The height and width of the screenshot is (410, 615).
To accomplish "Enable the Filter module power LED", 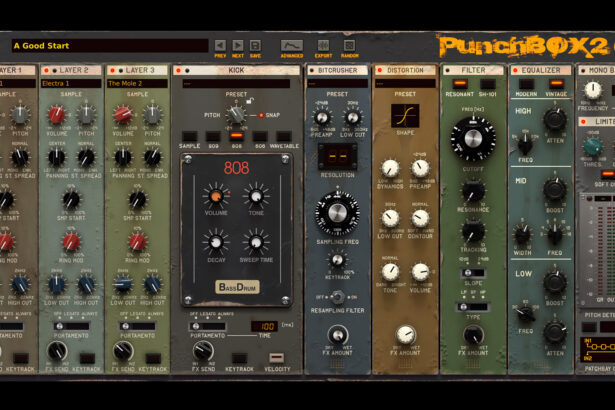I will click(447, 71).
